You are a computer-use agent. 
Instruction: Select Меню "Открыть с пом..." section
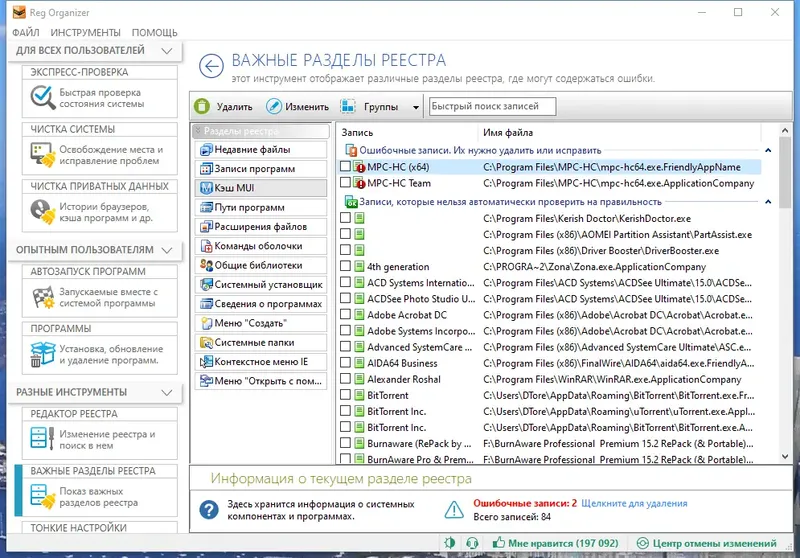(261, 381)
